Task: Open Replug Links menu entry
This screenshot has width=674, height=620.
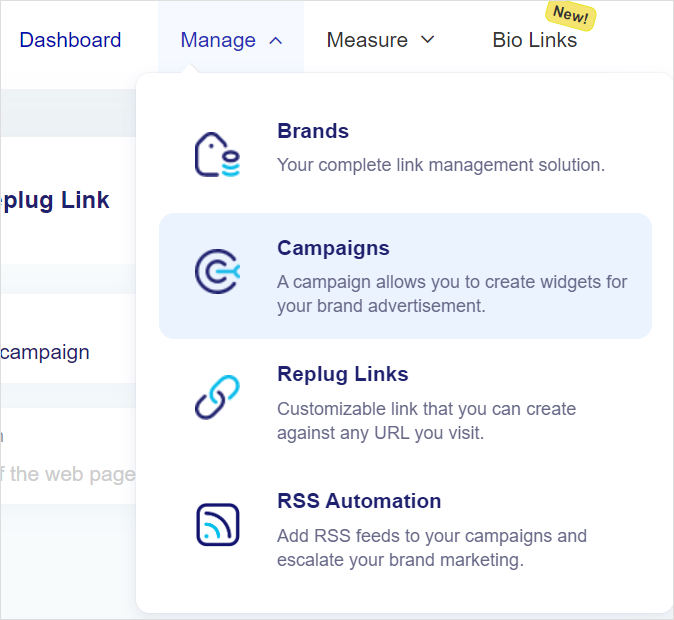Action: tap(405, 402)
